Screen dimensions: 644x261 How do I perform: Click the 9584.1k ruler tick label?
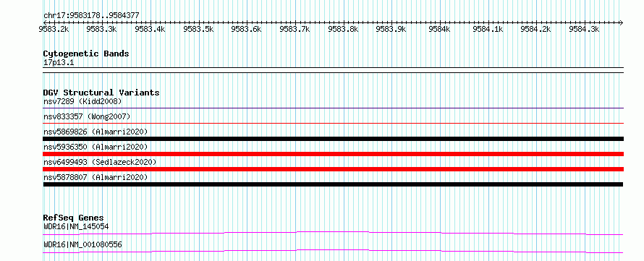(x=488, y=29)
